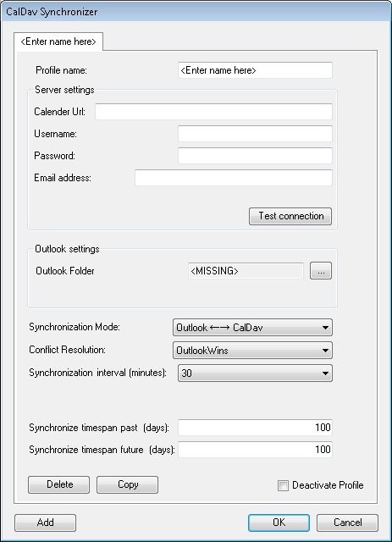Click the Synchronize timespan past days field

pos(255,428)
